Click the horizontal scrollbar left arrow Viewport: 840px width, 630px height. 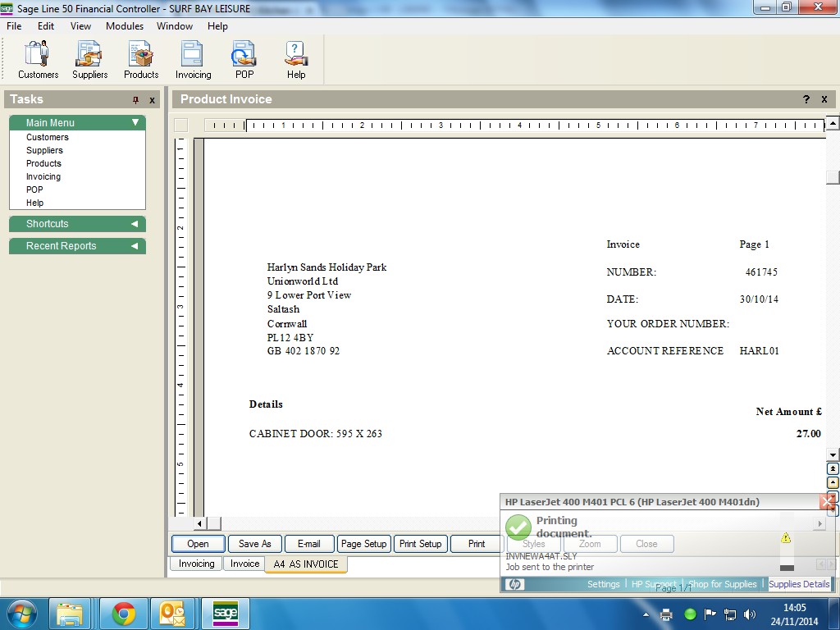tap(199, 523)
